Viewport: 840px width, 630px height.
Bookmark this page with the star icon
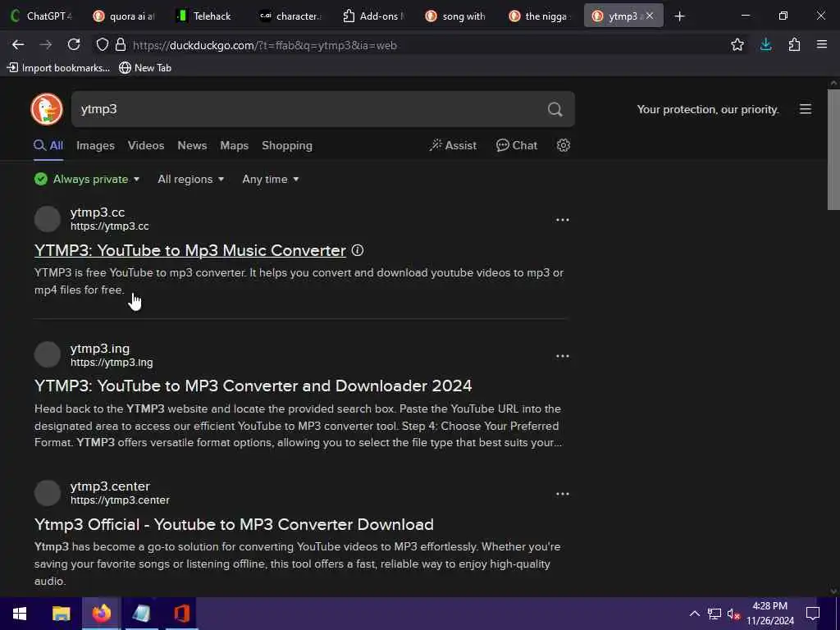click(x=737, y=45)
